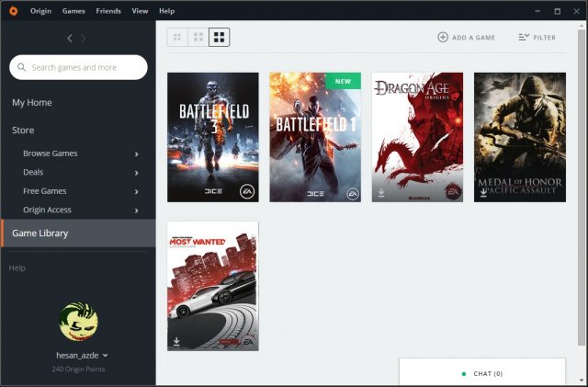
Task: Switch to small tile grid view
Action: pyautogui.click(x=176, y=38)
